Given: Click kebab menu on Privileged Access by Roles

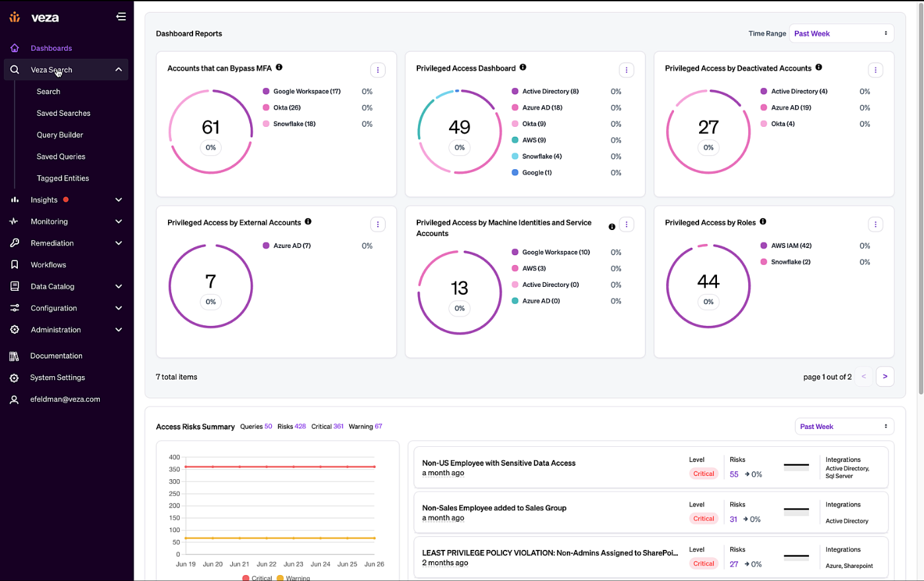Looking at the screenshot, I should 875,225.
